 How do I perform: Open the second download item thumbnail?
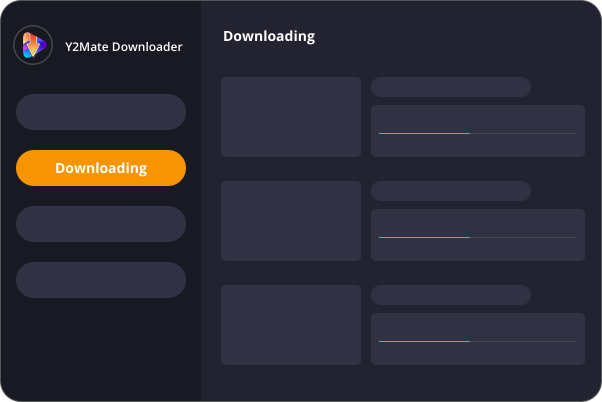291,221
